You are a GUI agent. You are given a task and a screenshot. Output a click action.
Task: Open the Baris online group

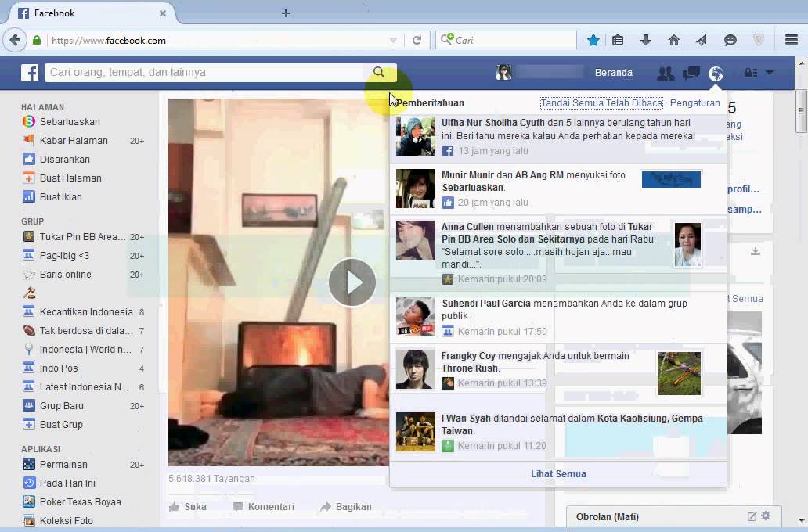[x=66, y=275]
